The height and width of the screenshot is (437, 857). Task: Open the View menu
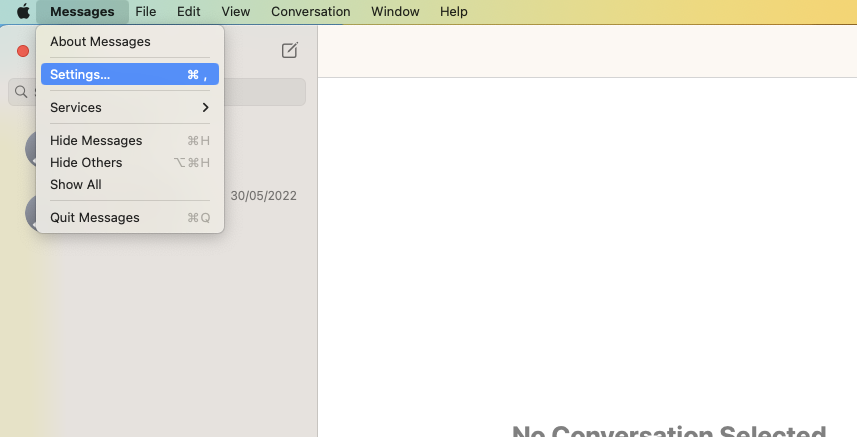point(236,11)
